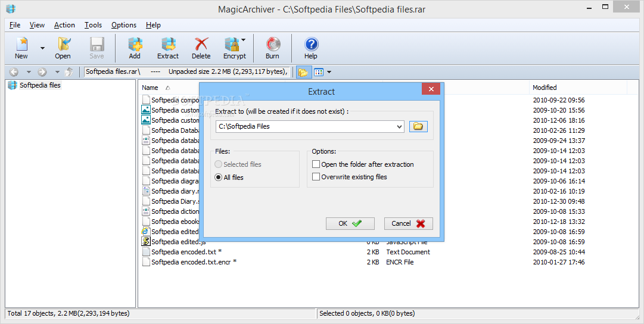Open the Action menu
This screenshot has width=644, height=324.
(64, 25)
